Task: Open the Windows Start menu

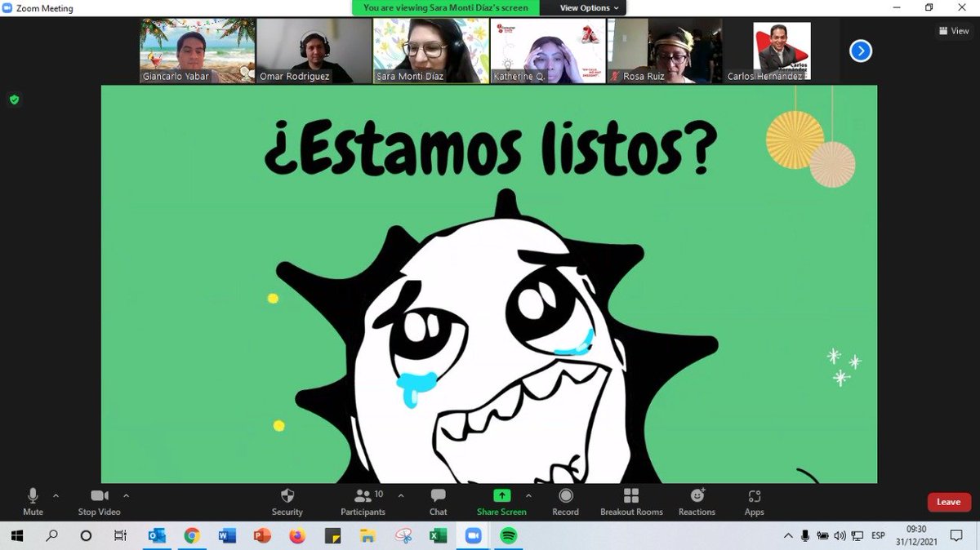Action: 17,536
